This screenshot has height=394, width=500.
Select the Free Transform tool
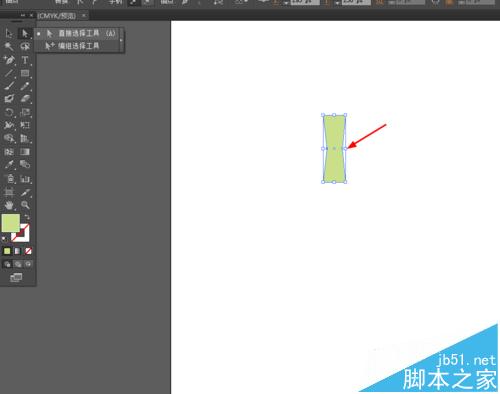point(25,125)
